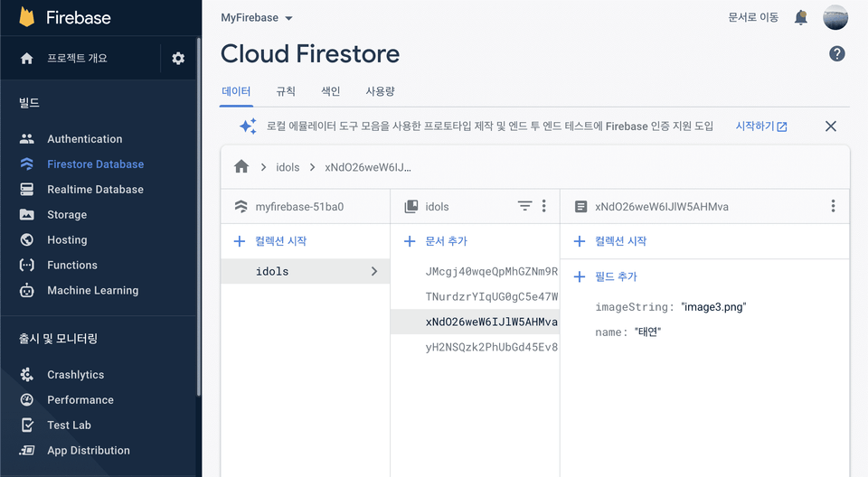Click 프로젝트 개요 label
This screenshot has width=868, height=477.
[77, 58]
